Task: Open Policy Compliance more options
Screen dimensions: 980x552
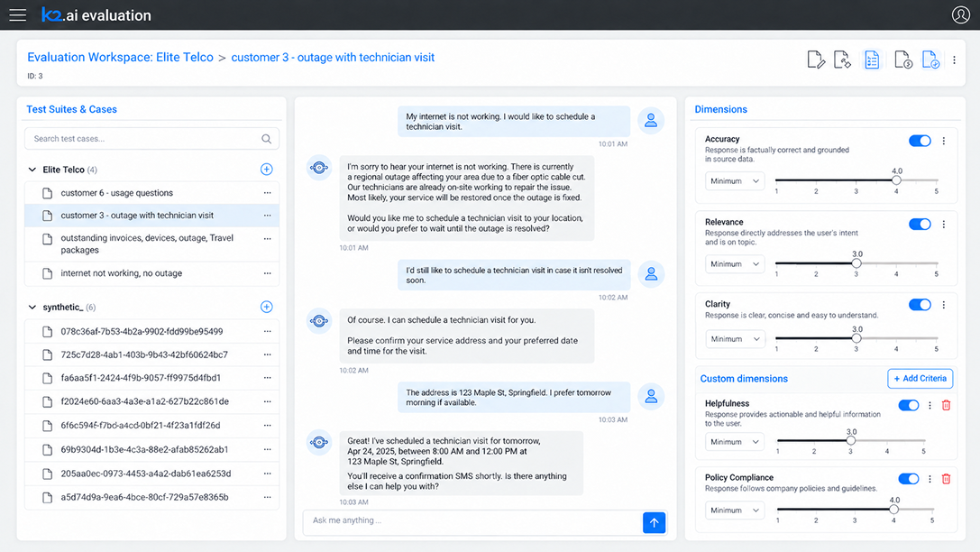Action: [930, 479]
